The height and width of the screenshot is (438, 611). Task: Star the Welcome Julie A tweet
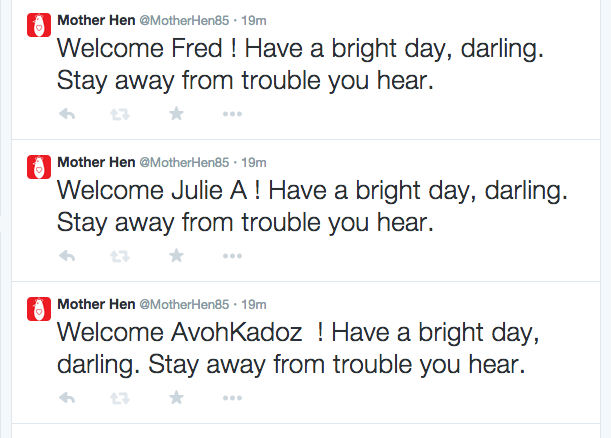coord(177,256)
